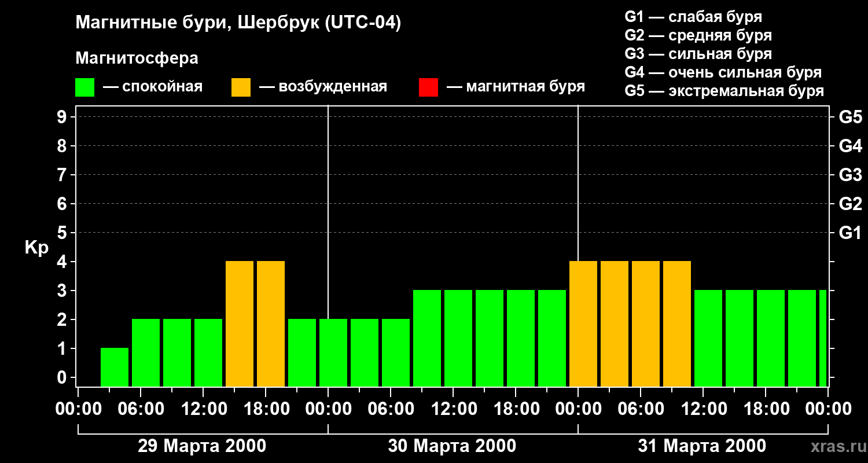Image resolution: width=868 pixels, height=463 pixels.
Task: Click the only Kp 1 bar on 29 March
Action: click(115, 367)
